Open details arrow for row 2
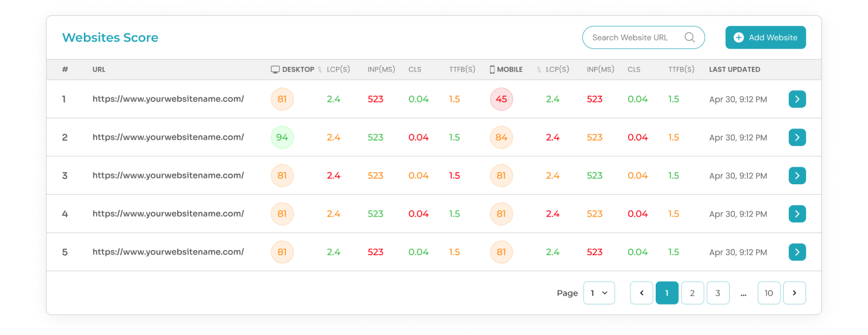This screenshot has width=868, height=335. click(x=797, y=137)
